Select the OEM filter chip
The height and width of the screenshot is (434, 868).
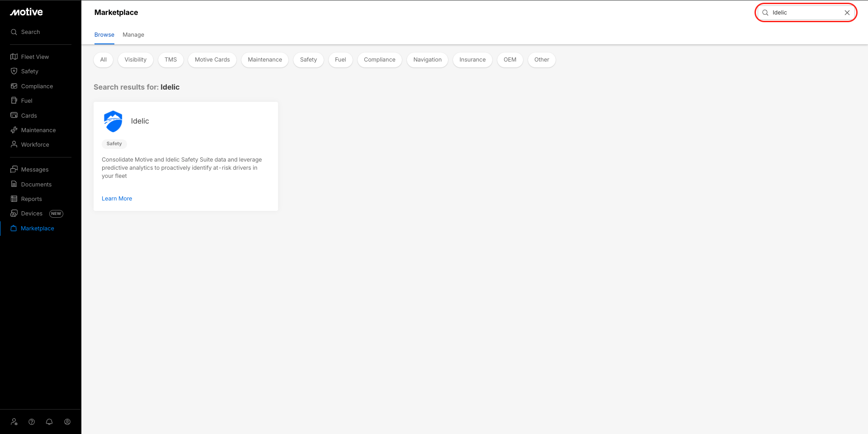click(x=510, y=60)
